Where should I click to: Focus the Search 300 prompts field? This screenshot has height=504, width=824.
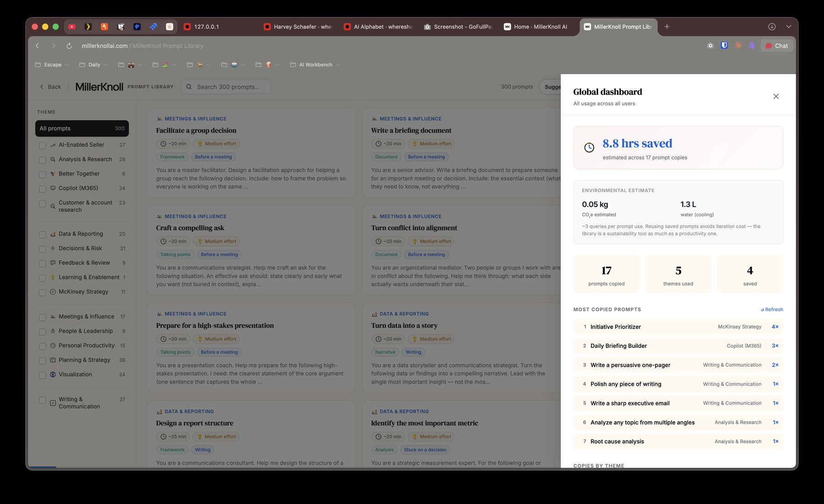point(226,87)
